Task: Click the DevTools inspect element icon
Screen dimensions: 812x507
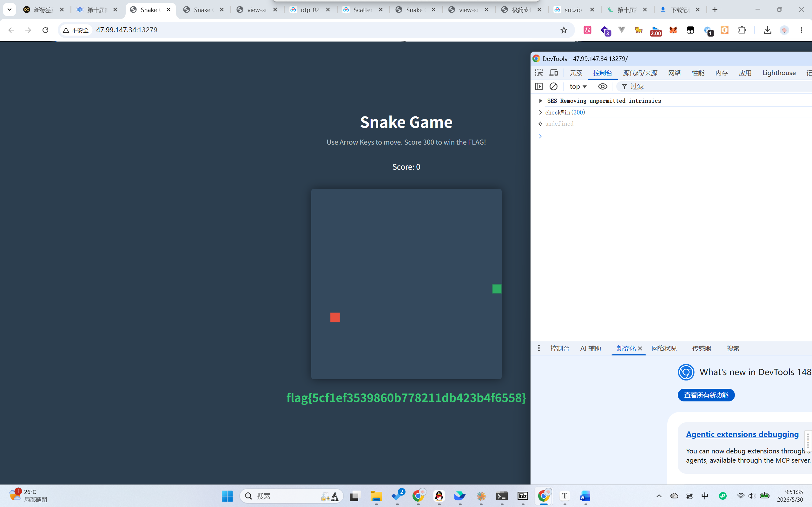Action: (x=539, y=73)
